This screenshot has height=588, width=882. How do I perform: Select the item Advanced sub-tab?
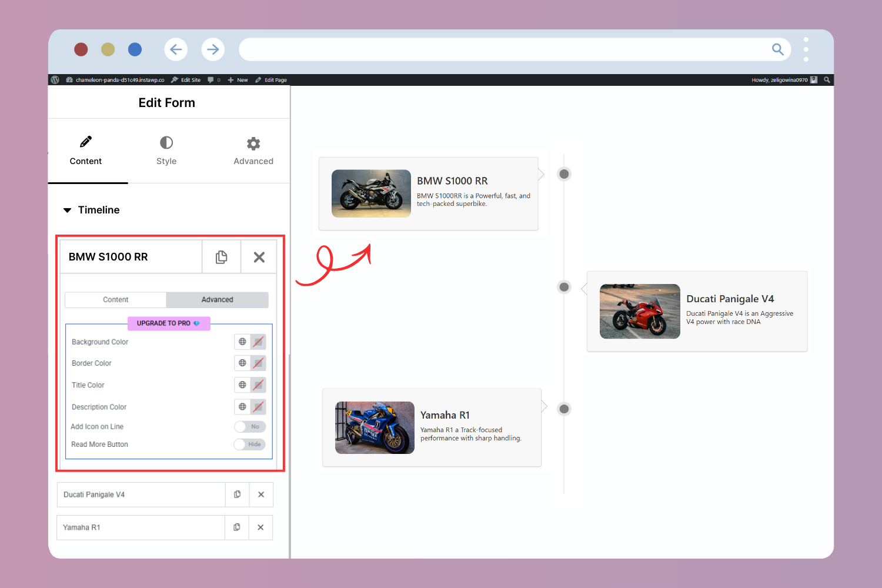click(218, 300)
